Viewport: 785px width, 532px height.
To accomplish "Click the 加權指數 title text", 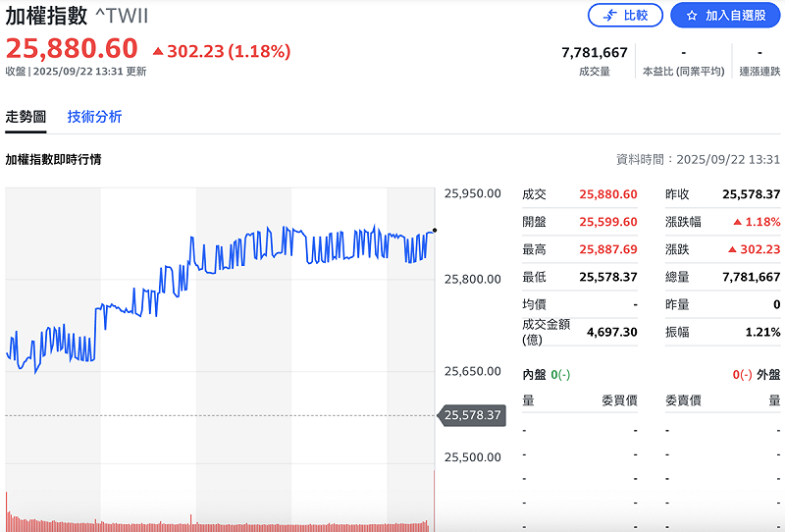I will (x=46, y=16).
